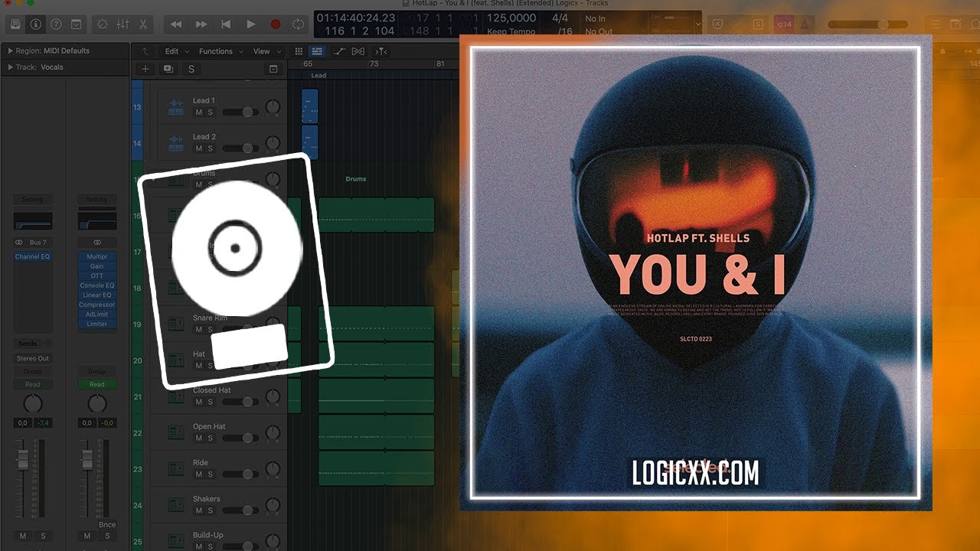Open the Multipr plugin slot

[x=96, y=257]
